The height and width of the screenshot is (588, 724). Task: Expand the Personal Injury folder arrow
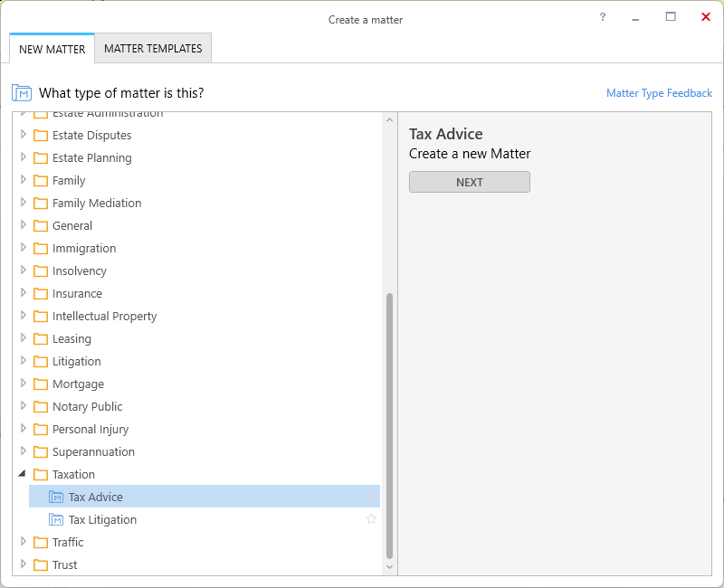24,429
